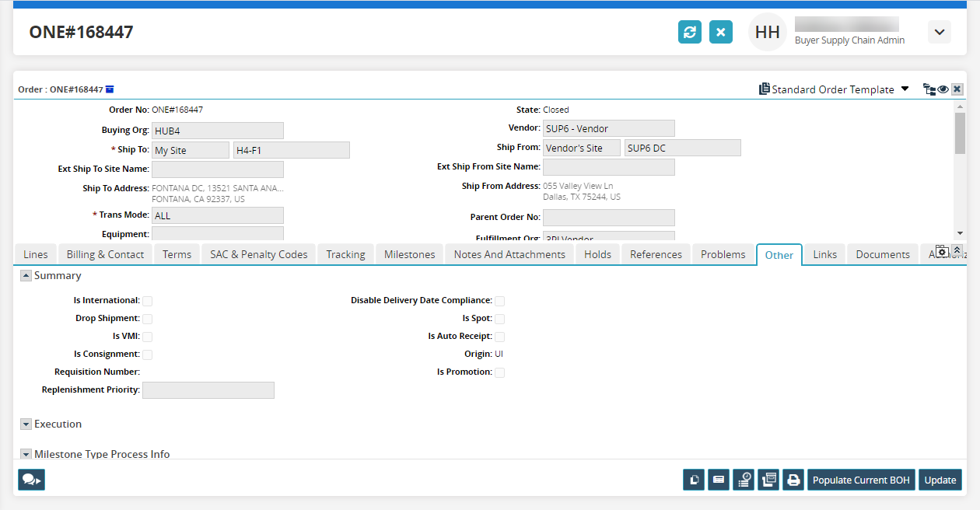Open the Links tab
The height and width of the screenshot is (510, 980).
tap(825, 254)
